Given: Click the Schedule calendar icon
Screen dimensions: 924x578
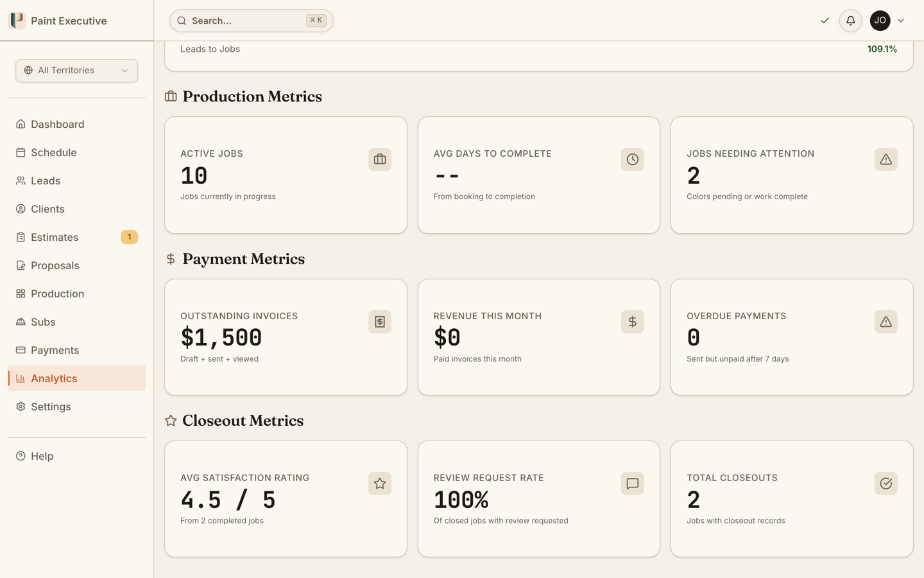Looking at the screenshot, I should (x=21, y=152).
